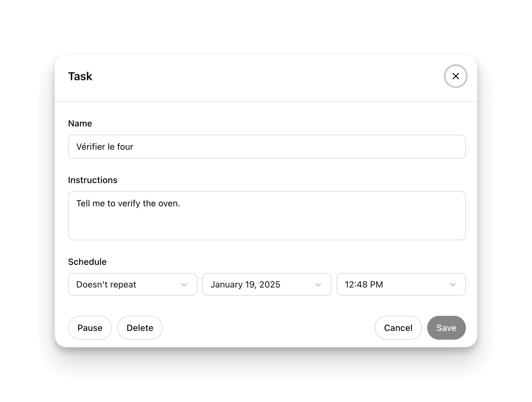Click the Task dialog heading
The image size is (532, 402).
80,76
